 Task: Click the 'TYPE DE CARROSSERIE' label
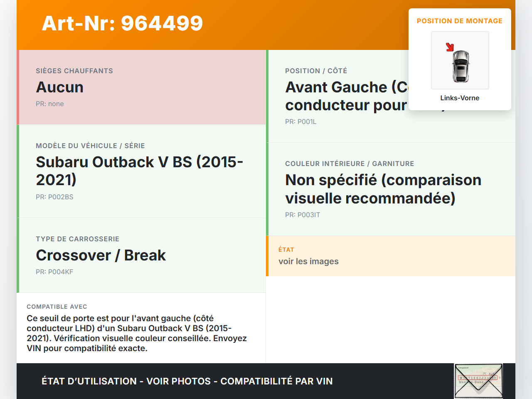coord(78,239)
